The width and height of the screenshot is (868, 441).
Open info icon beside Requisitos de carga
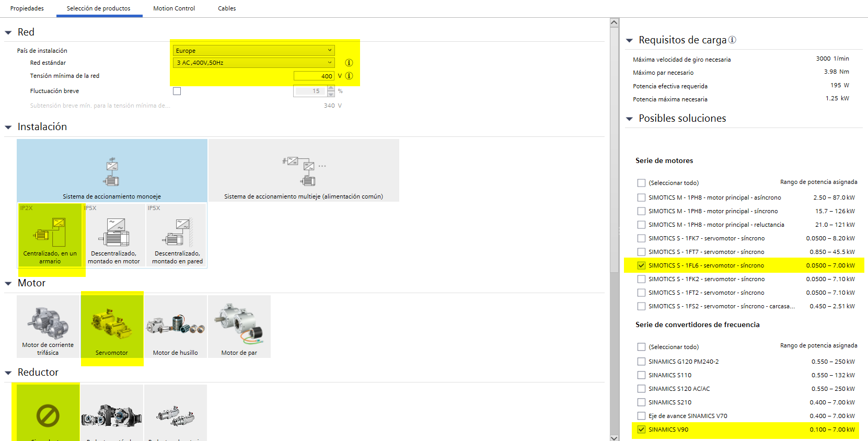click(732, 40)
